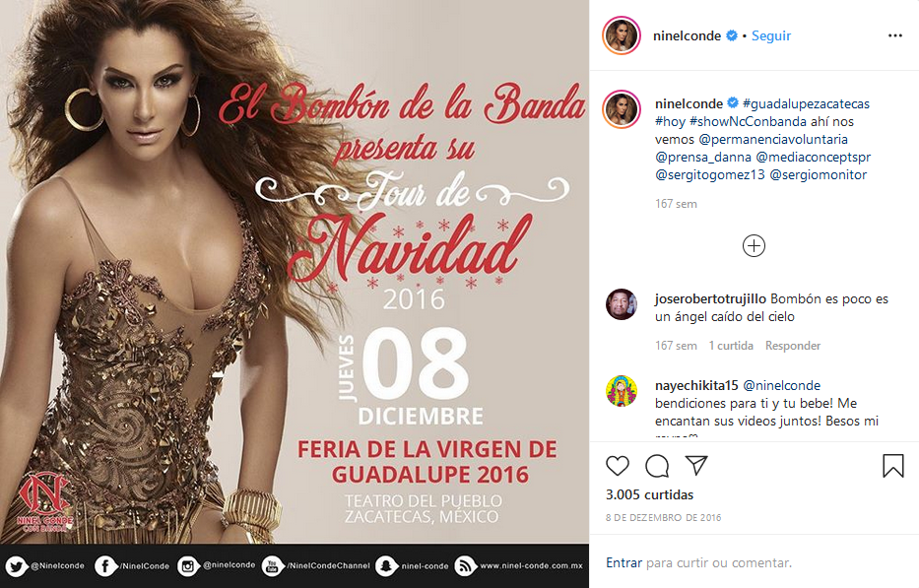Viewport: 919px width, 588px height.
Task: Like the post with the heart icon
Action: pos(618,466)
